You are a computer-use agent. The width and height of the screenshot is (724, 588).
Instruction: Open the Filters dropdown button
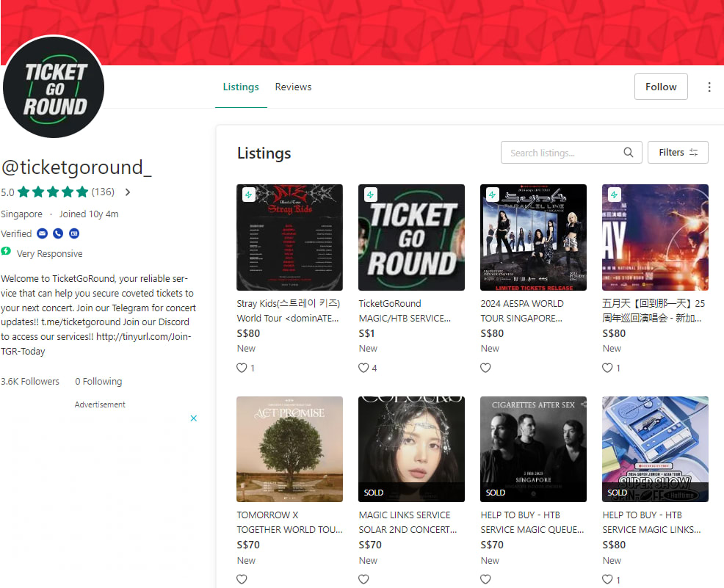click(x=677, y=152)
